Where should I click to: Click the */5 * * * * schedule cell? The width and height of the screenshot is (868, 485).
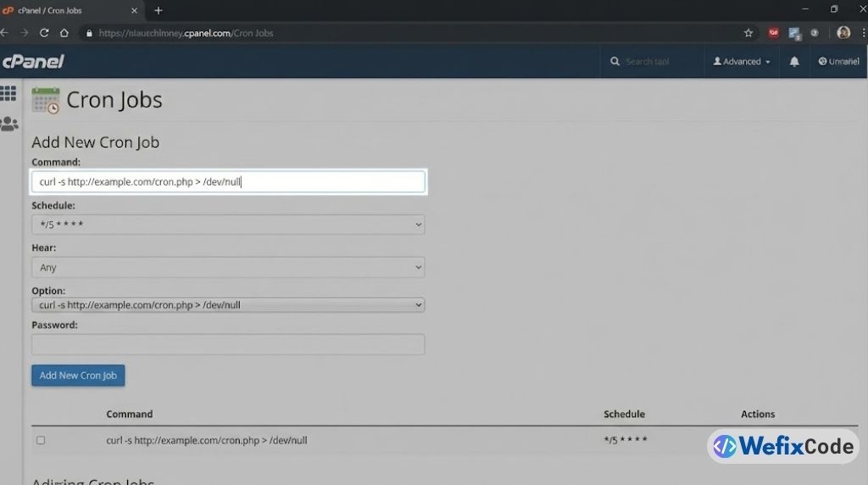point(626,440)
